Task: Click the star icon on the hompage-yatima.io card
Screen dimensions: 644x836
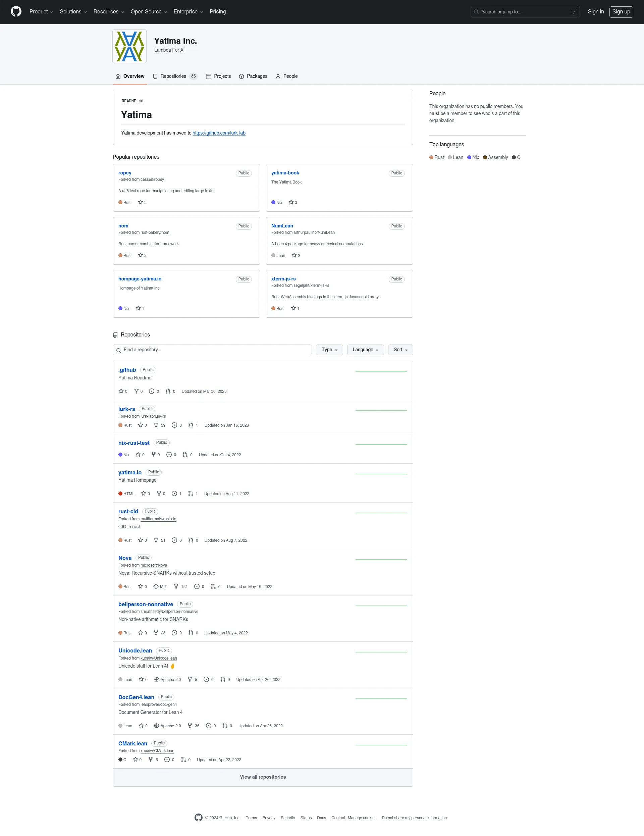Action: (x=138, y=308)
